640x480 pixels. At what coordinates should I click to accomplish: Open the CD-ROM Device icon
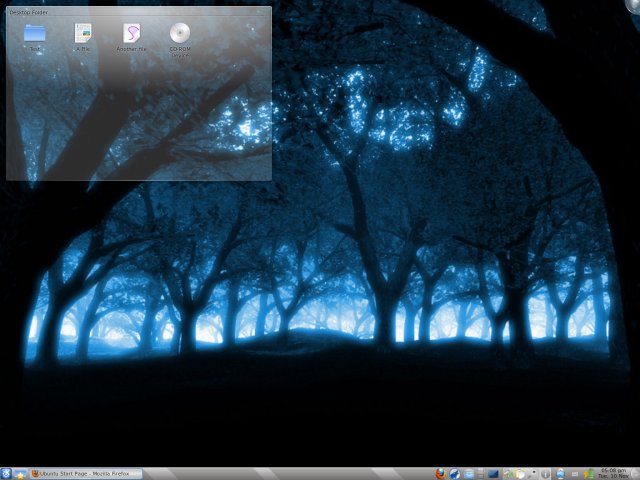coord(180,33)
